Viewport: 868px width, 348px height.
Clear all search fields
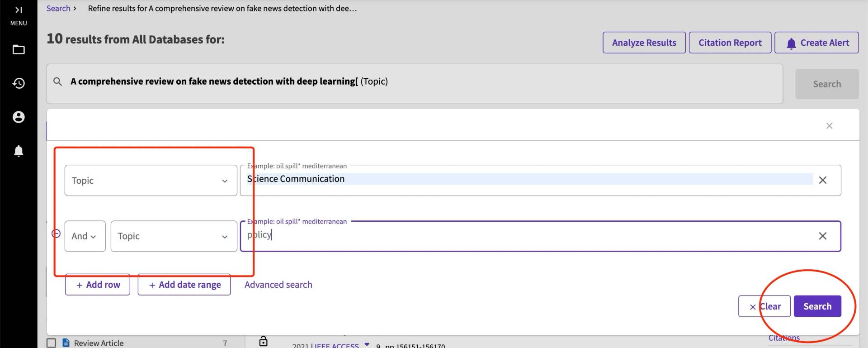pos(764,306)
